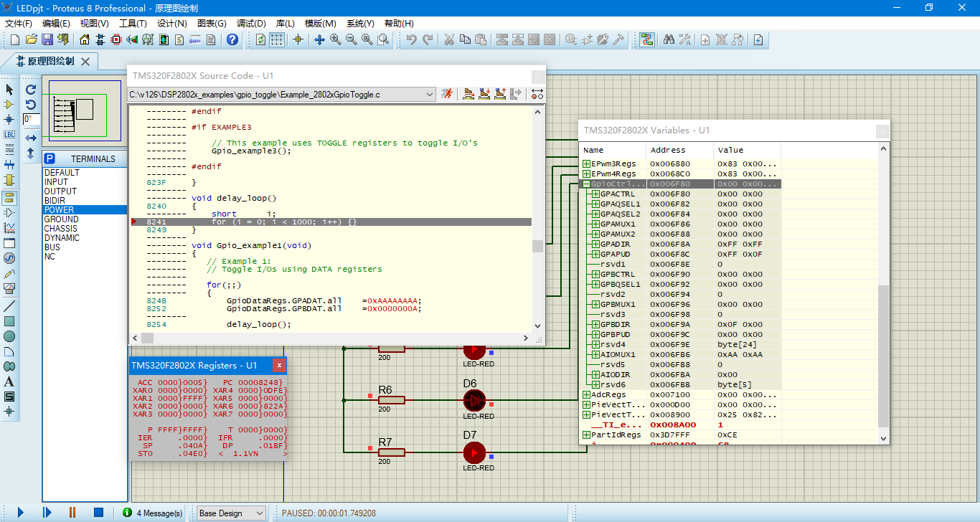Toggle a breakpoint using the source window icon
The width and height of the screenshot is (980, 522).
point(537,94)
